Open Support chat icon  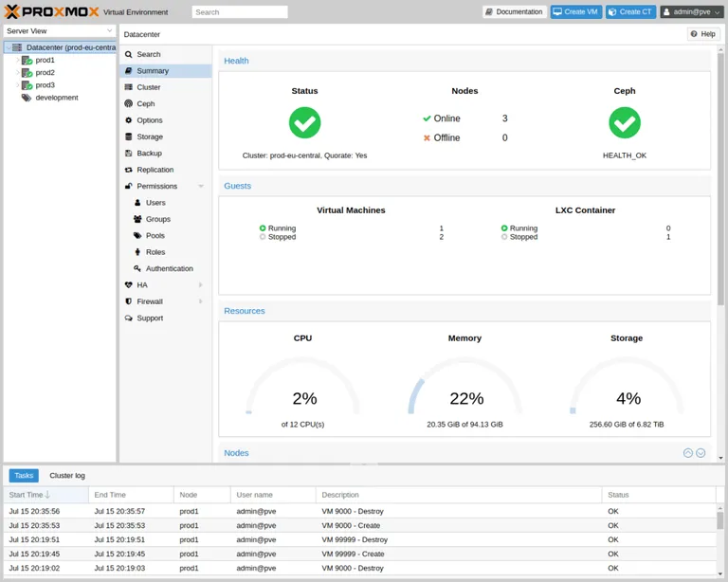pos(129,318)
